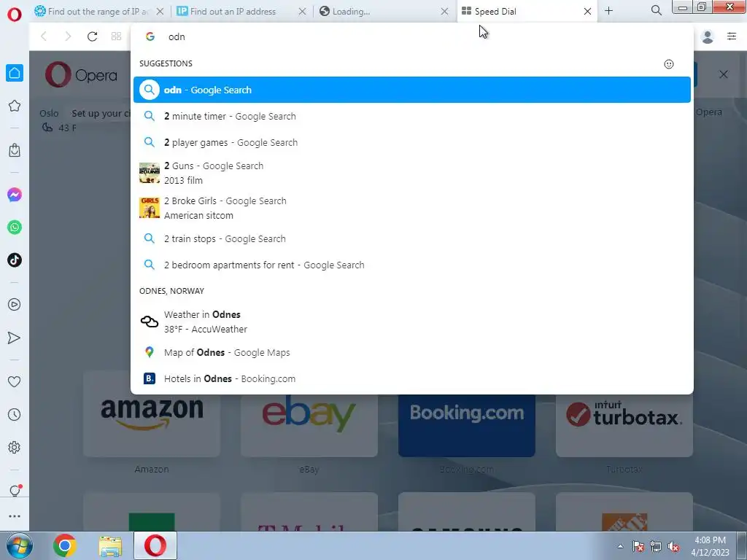Open the Booking.com speed dial tile
747x560 pixels.
(467, 425)
